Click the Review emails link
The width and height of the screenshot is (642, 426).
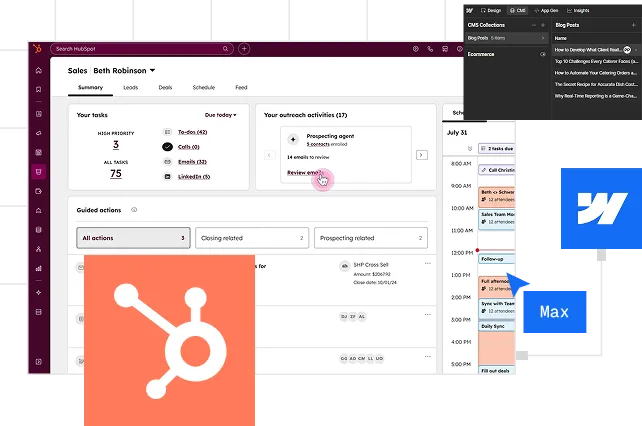click(305, 172)
